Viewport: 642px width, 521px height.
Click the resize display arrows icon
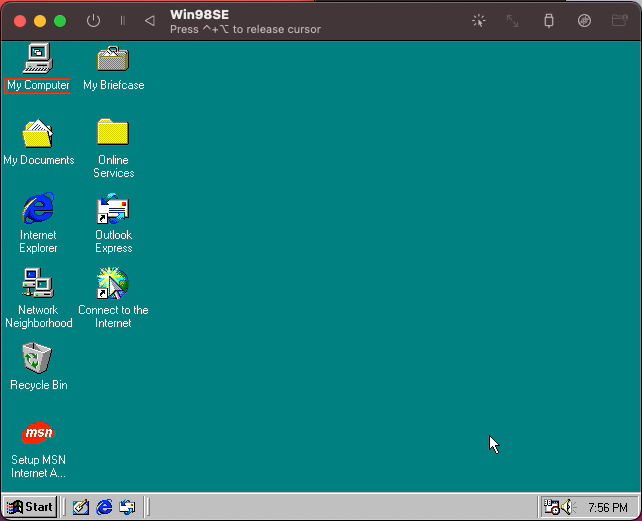(513, 21)
